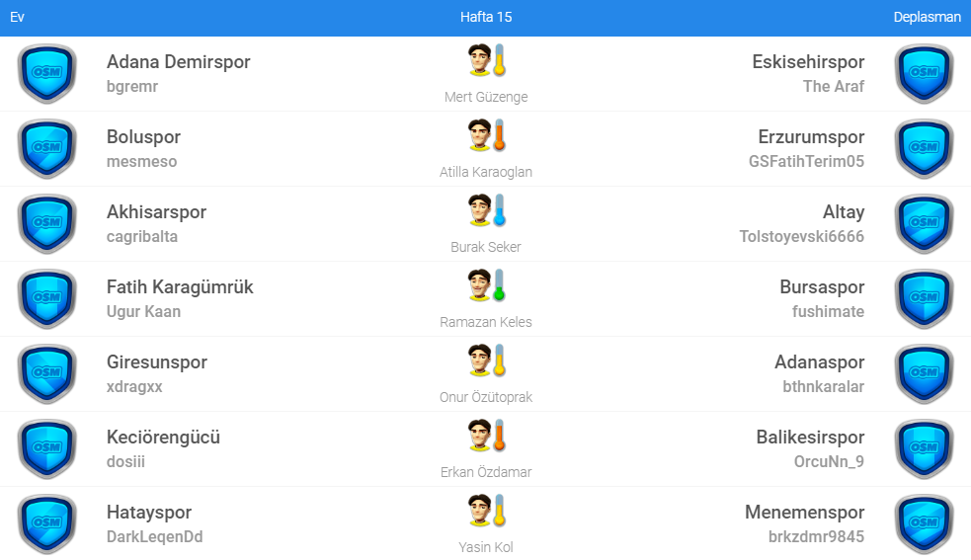Open the Boluspor team name link
Viewport: 971px width, 560px height.
click(143, 137)
